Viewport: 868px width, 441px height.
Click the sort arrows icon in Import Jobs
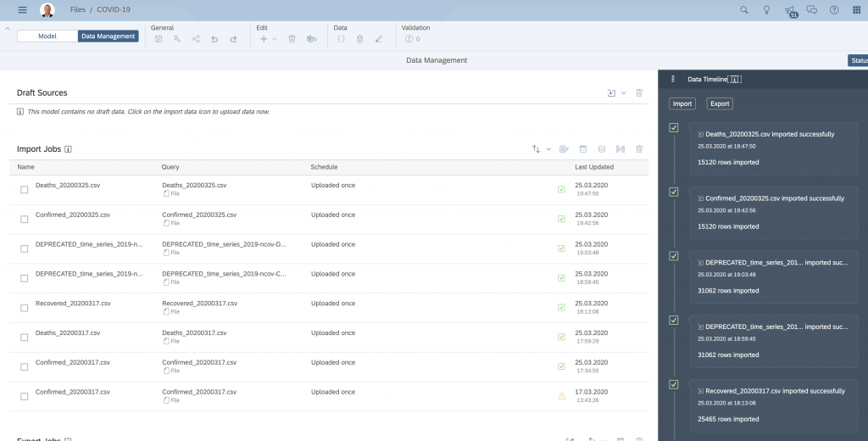point(536,149)
